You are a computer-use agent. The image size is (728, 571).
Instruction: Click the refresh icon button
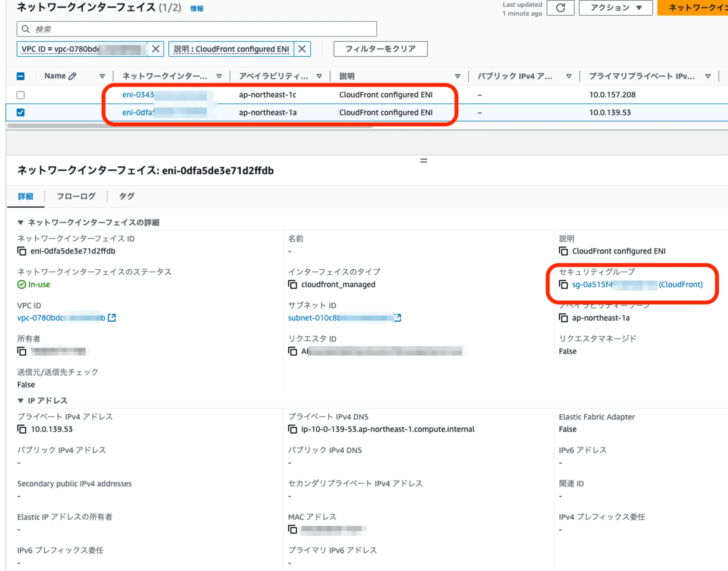tap(560, 8)
